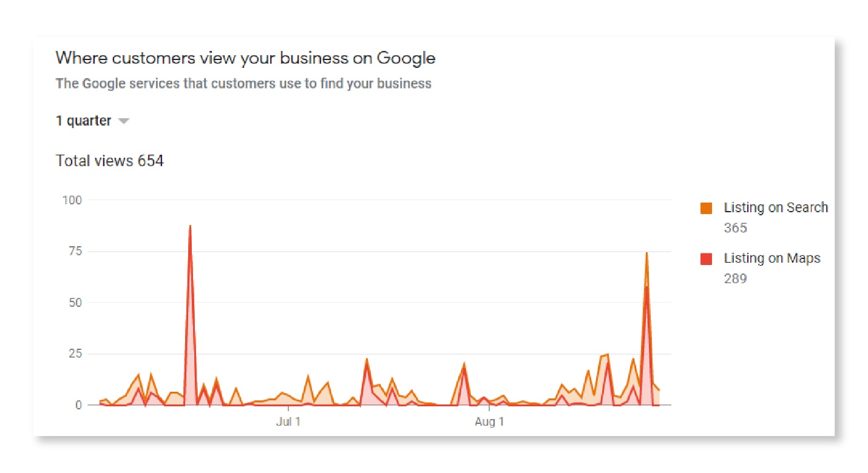Click the Listing on Search count 365

pyautogui.click(x=735, y=228)
